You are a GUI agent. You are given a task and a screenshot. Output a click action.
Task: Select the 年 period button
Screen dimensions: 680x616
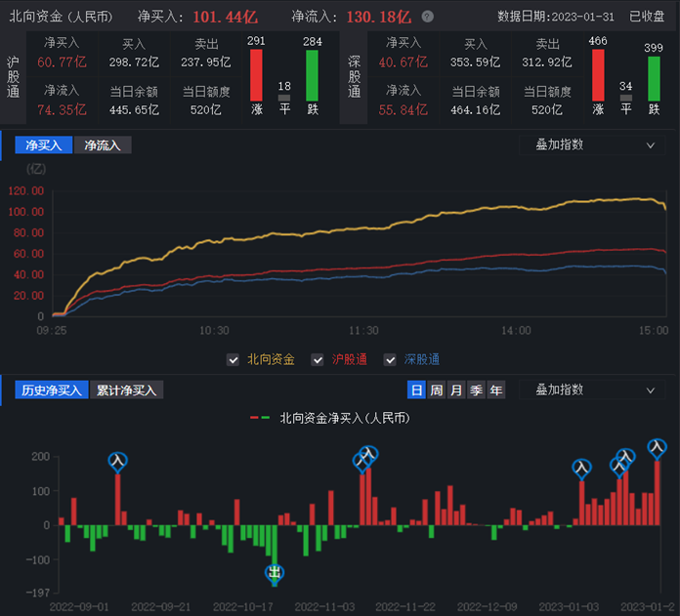coord(496,390)
